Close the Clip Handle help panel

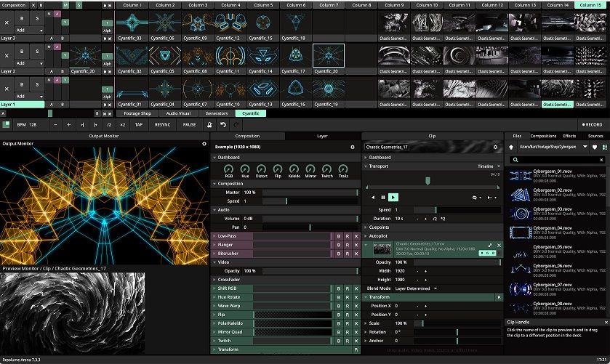point(606,323)
